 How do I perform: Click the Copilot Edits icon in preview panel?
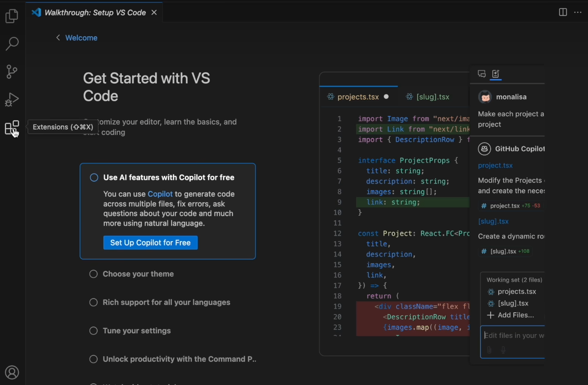point(496,74)
